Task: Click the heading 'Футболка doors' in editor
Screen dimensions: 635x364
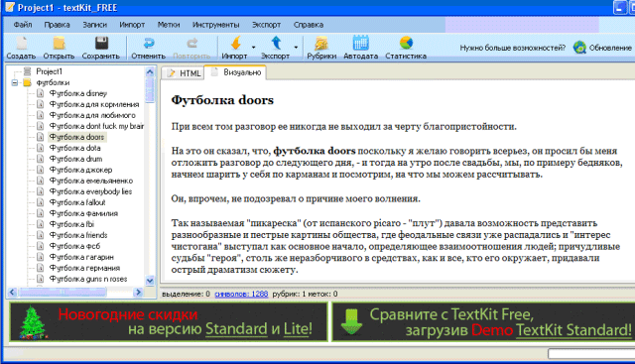Action: point(222,100)
